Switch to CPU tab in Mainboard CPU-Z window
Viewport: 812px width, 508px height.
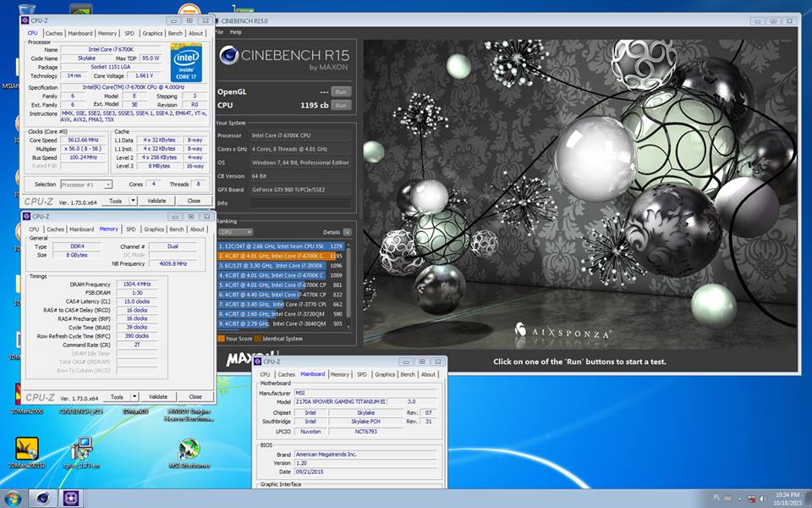[265, 374]
